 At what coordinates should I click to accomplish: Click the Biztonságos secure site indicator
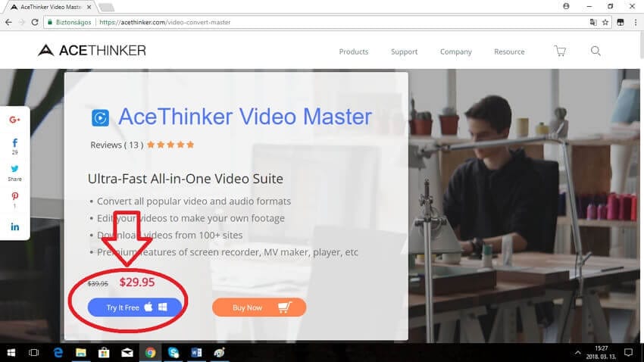[x=70, y=22]
